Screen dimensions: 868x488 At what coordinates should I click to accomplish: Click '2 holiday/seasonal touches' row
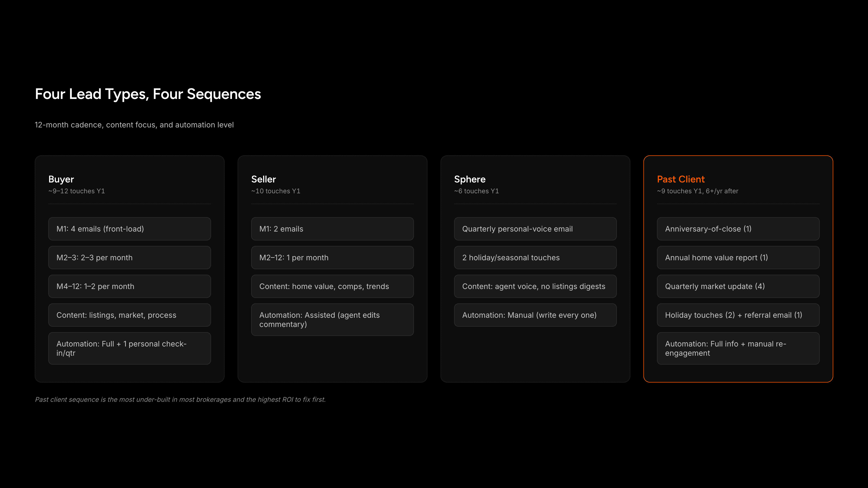(535, 258)
